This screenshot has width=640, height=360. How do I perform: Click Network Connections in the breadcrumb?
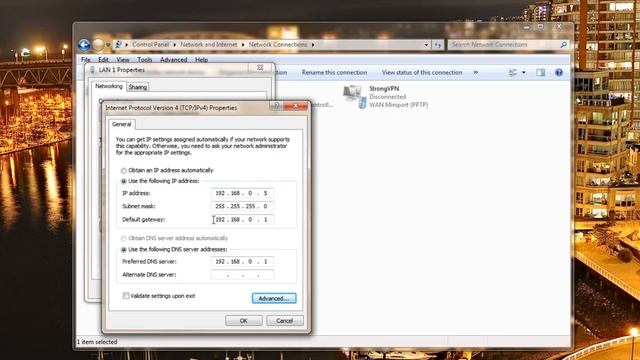(x=278, y=44)
